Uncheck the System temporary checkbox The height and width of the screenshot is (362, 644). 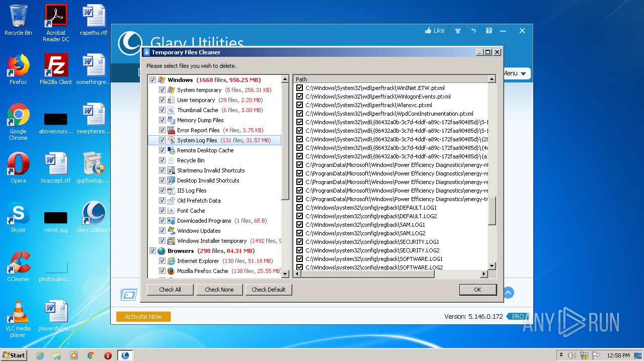[x=162, y=90]
